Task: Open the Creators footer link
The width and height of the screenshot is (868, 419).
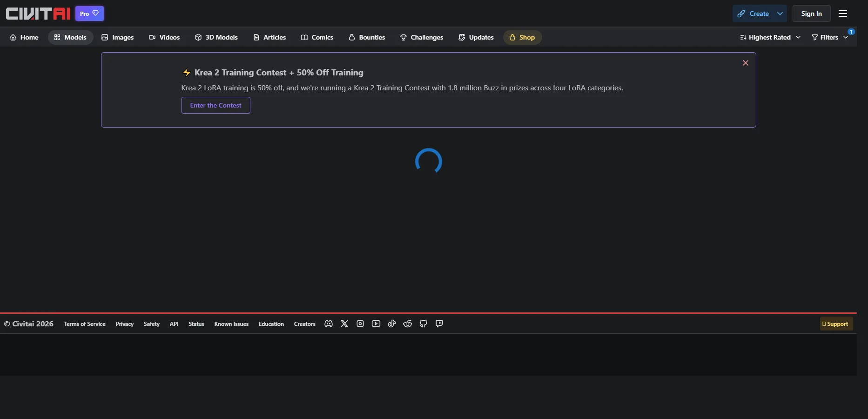Action: pos(305,324)
